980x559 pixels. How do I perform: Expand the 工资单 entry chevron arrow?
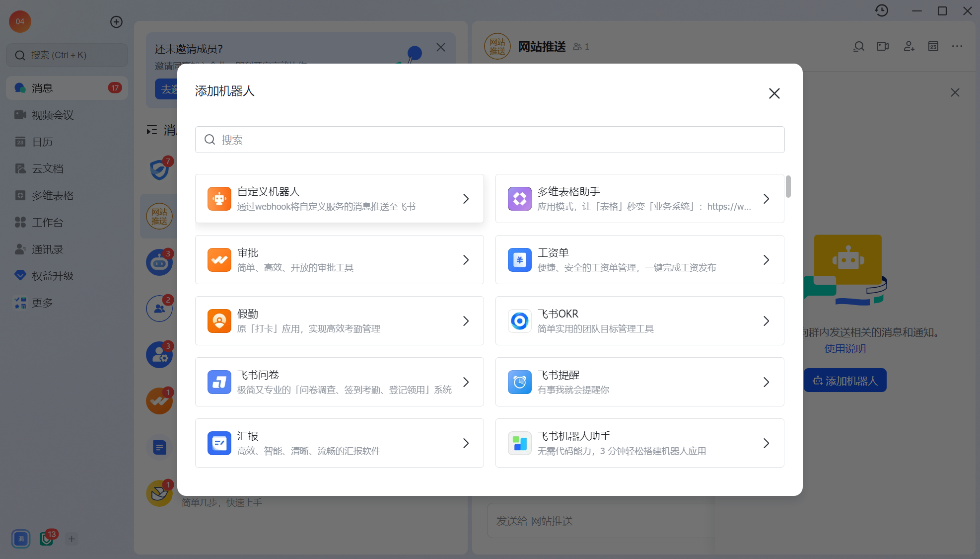pos(766,260)
